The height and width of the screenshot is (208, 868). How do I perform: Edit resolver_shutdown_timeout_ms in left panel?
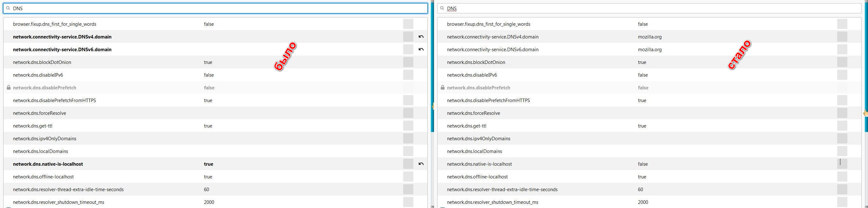[x=408, y=202]
